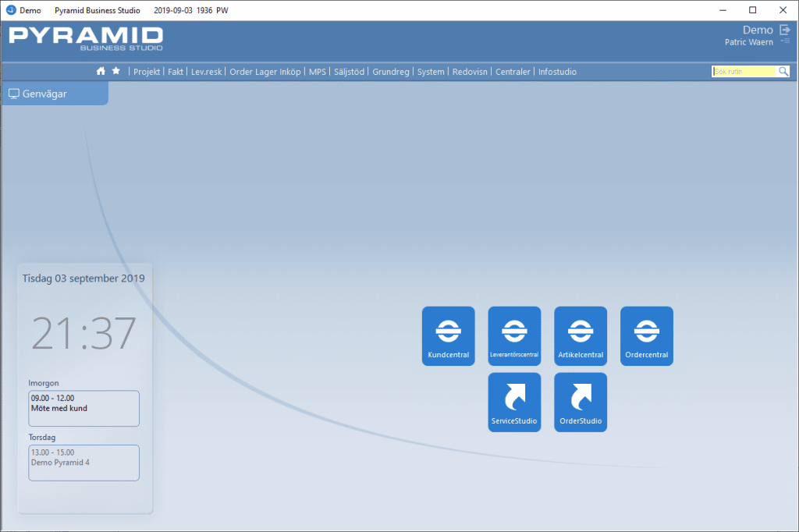
Task: Click the Demo company name in header
Action: [x=757, y=30]
